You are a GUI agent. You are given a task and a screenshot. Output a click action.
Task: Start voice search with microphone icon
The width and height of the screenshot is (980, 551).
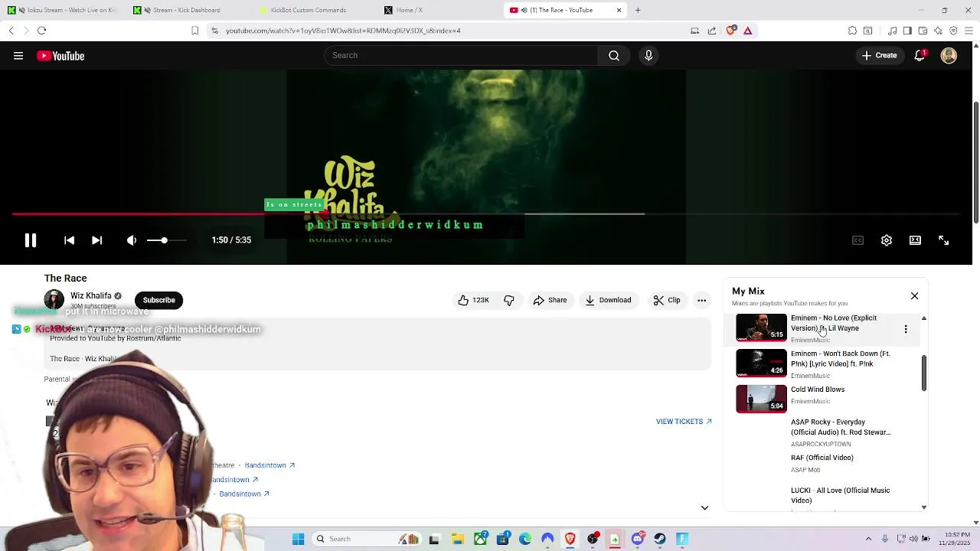pos(648,56)
